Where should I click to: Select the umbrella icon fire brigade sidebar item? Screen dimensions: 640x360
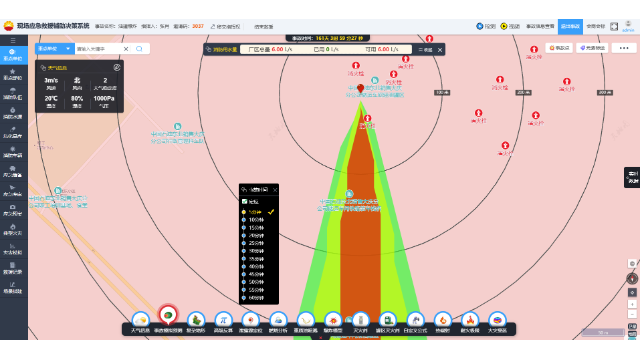(13, 93)
